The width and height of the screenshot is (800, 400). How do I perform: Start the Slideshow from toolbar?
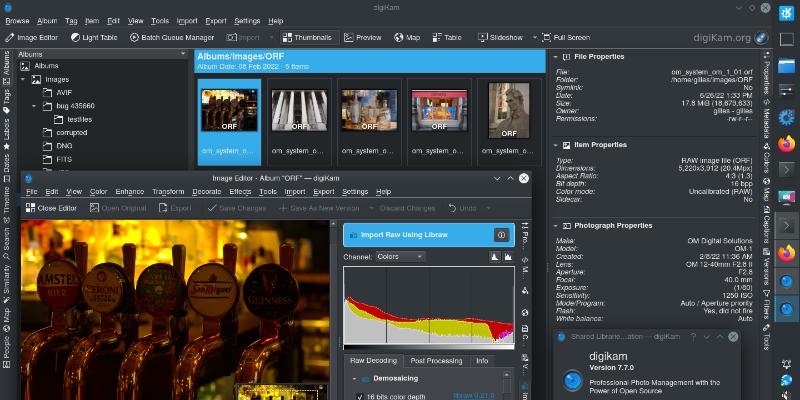(x=500, y=38)
